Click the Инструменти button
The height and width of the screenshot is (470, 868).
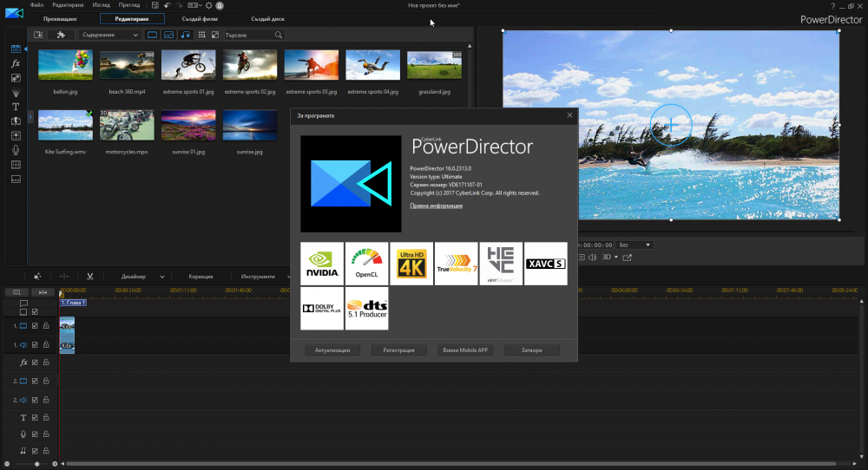pos(258,277)
